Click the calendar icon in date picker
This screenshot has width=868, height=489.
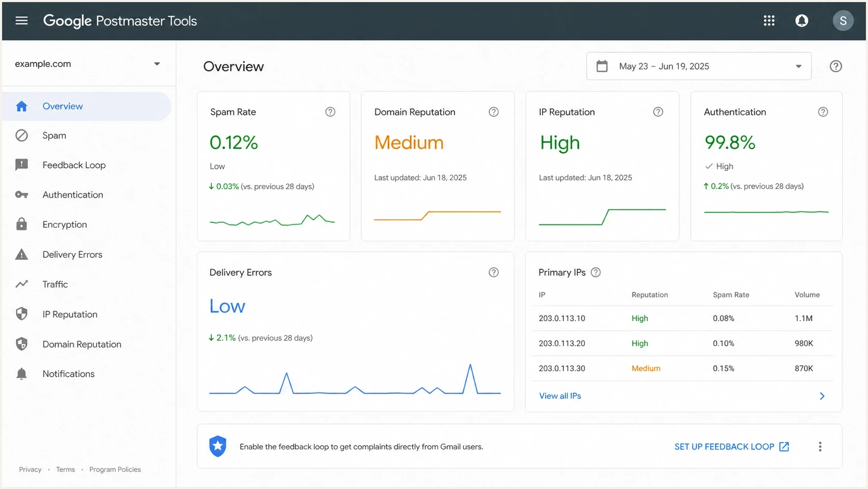coord(602,66)
